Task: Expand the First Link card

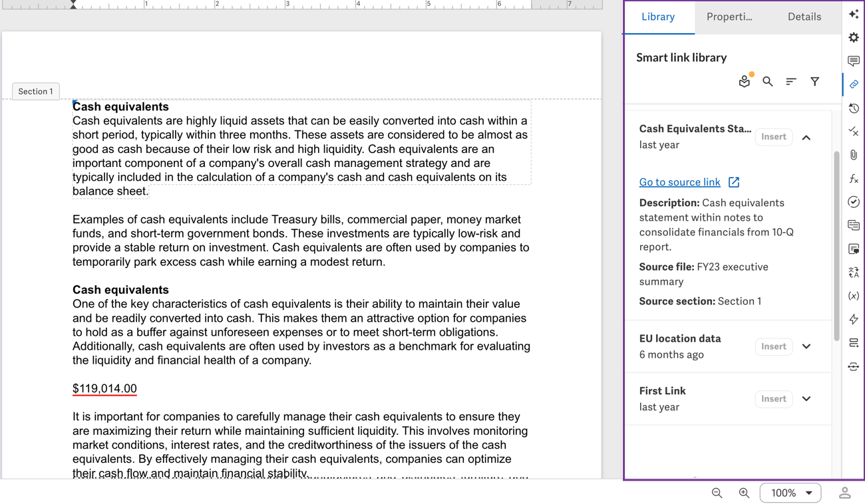Action: 806,399
